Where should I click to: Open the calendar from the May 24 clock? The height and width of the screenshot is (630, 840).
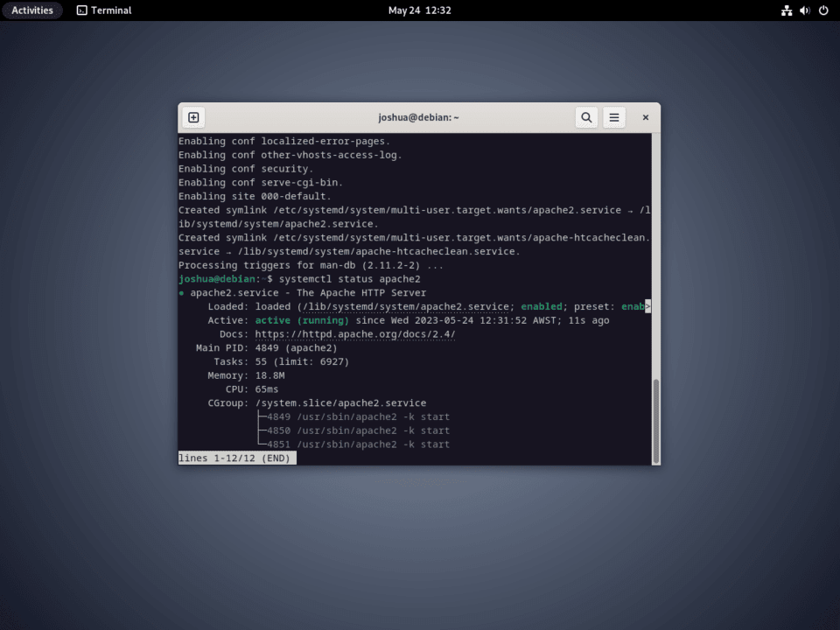[419, 10]
